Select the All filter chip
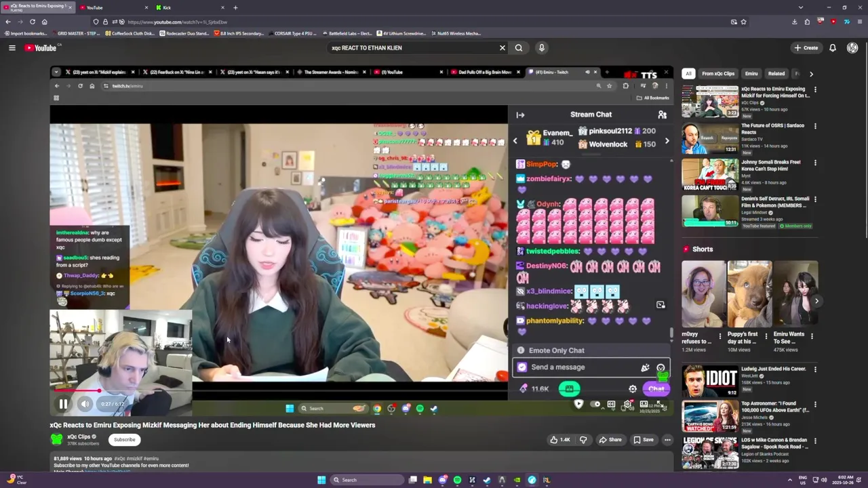868x488 pixels. (x=688, y=73)
